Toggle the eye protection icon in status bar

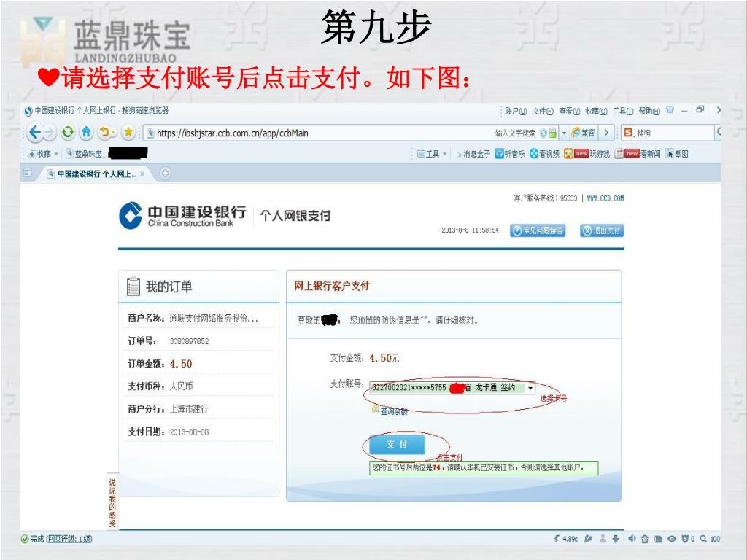pyautogui.click(x=672, y=539)
